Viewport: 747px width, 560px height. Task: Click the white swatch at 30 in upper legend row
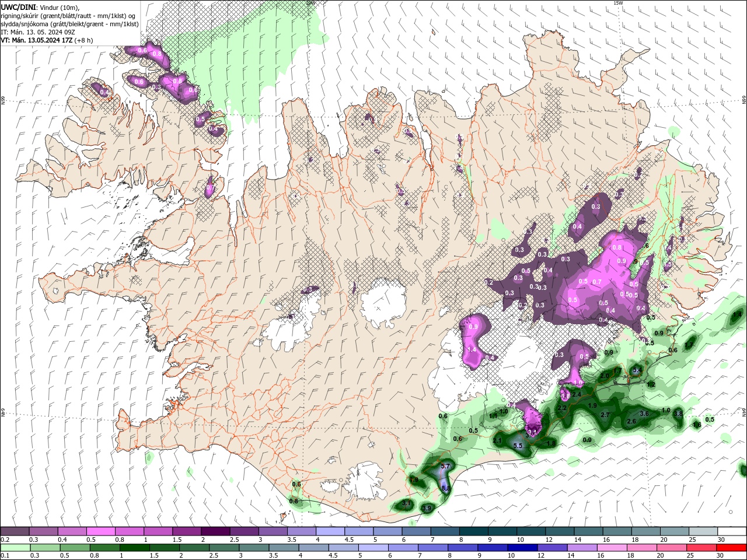732,531
